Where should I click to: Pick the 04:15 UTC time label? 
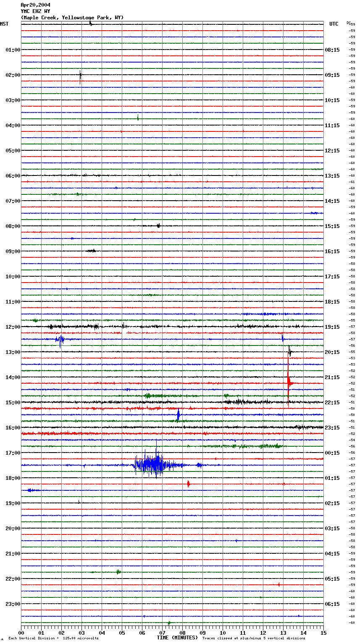332,554
